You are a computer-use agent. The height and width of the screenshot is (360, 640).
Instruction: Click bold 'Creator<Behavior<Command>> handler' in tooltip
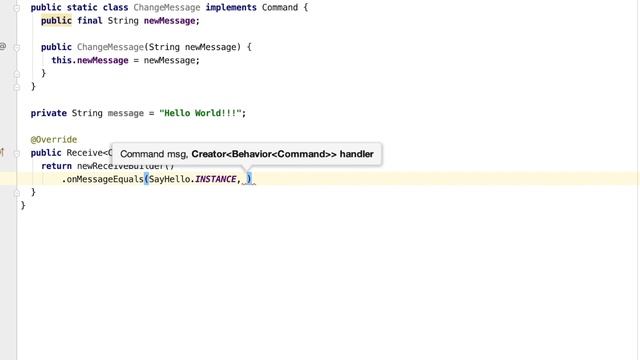282,154
